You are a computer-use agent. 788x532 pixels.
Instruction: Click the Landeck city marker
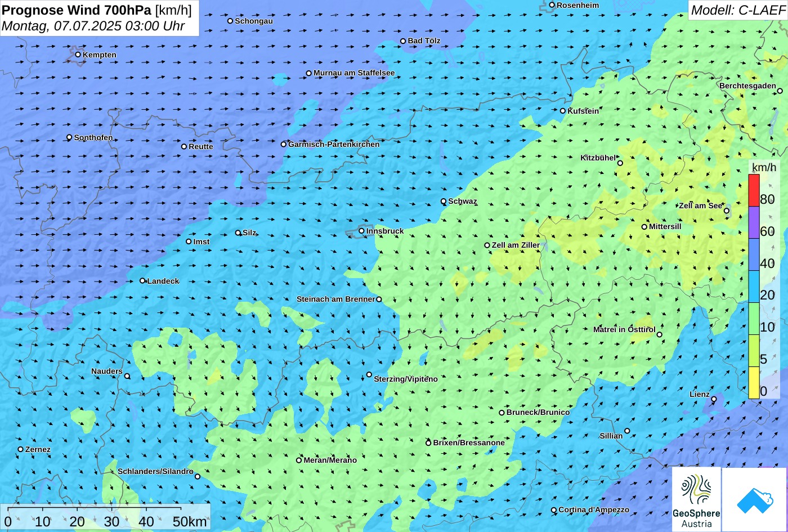(x=142, y=280)
